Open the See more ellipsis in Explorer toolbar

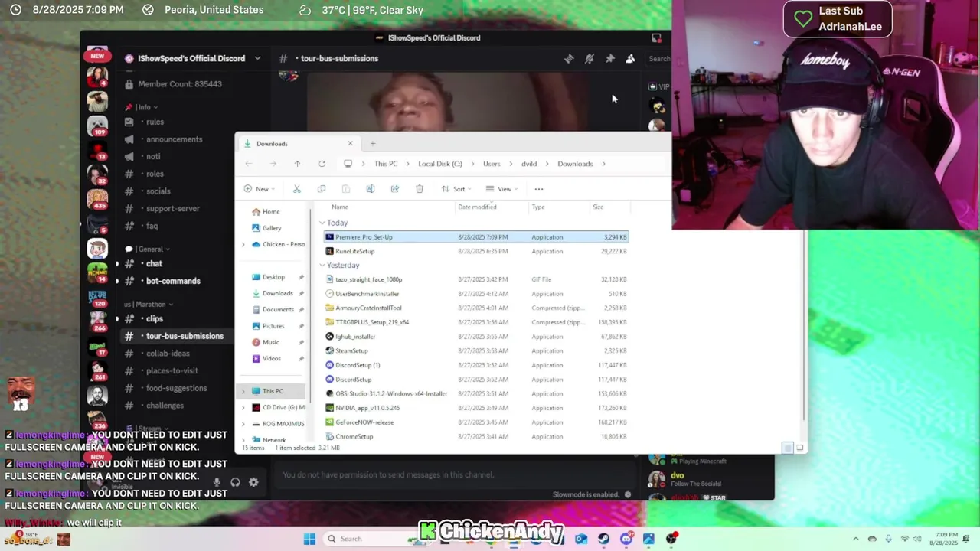coord(539,189)
